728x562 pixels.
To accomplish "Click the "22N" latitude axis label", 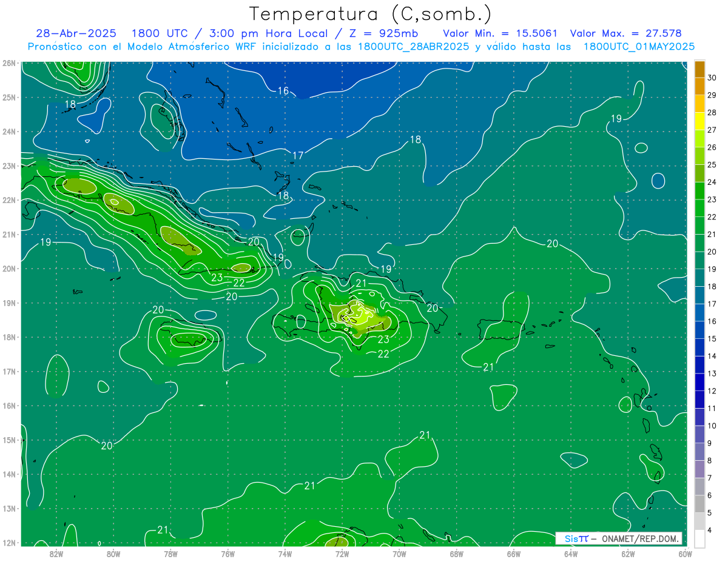I will pyautogui.click(x=9, y=200).
